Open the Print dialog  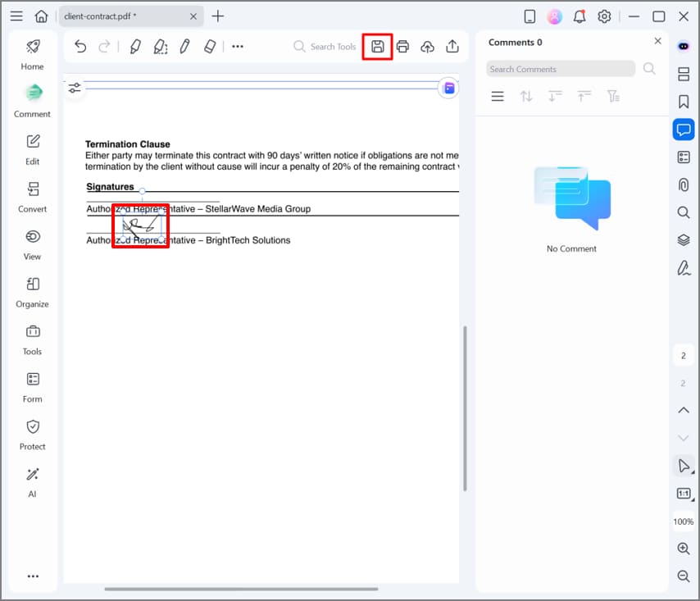402,47
